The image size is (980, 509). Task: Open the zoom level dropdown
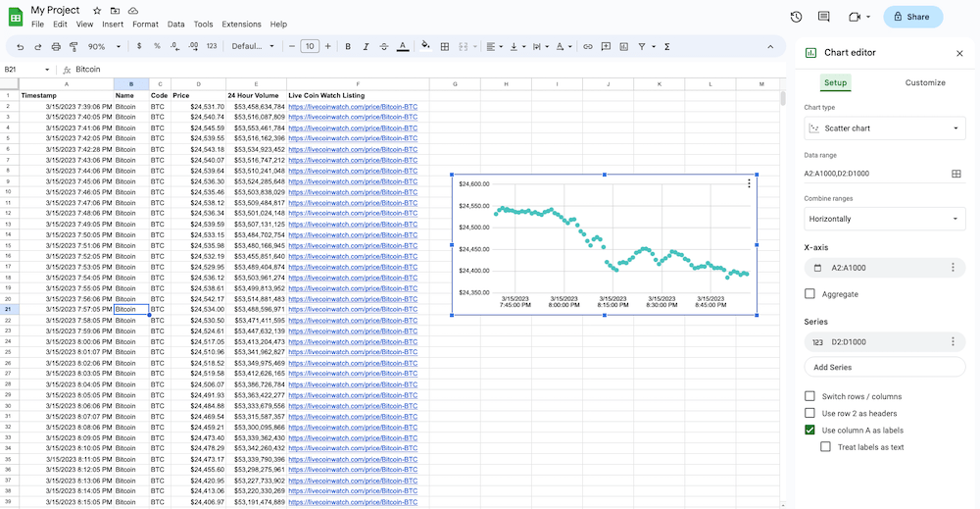pyautogui.click(x=105, y=46)
